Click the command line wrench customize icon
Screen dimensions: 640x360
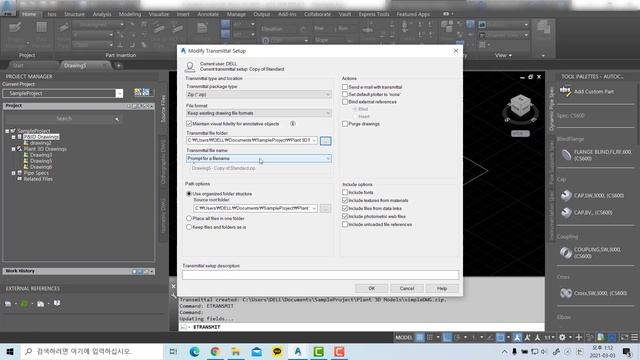click(x=173, y=296)
